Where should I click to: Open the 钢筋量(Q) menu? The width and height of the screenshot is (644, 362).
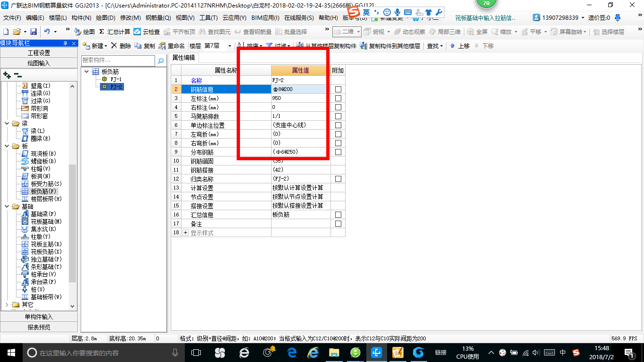(x=158, y=18)
